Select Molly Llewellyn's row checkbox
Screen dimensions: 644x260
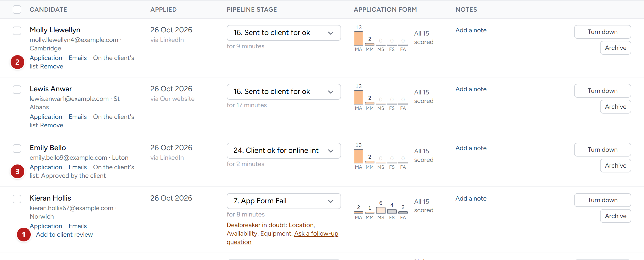pos(17,31)
